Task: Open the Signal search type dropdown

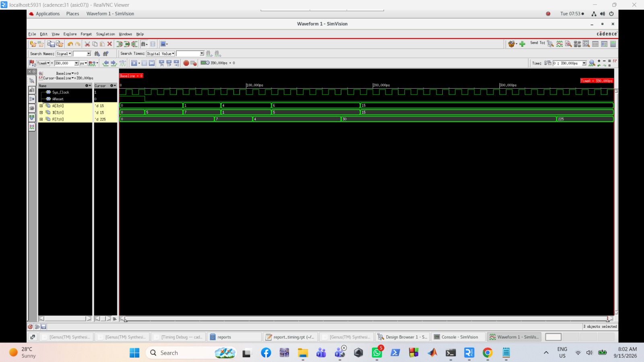Action: click(x=64, y=54)
